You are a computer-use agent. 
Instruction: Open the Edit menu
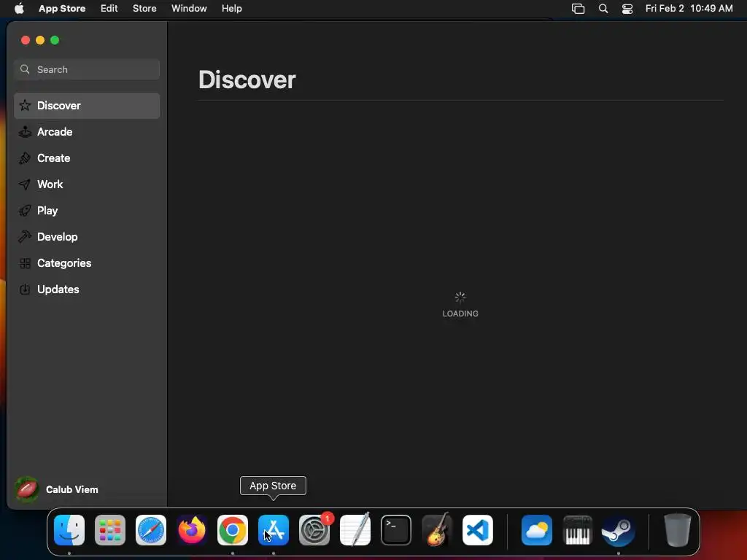(109, 9)
